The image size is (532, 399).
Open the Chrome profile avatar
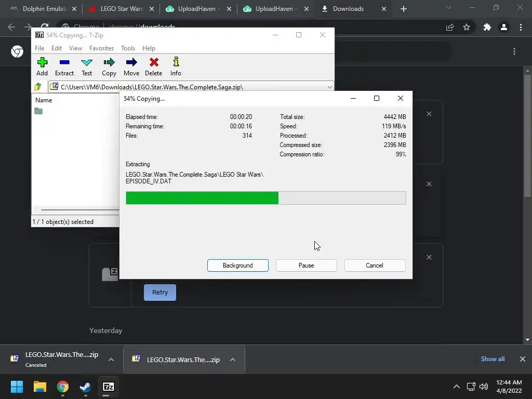[x=504, y=27]
